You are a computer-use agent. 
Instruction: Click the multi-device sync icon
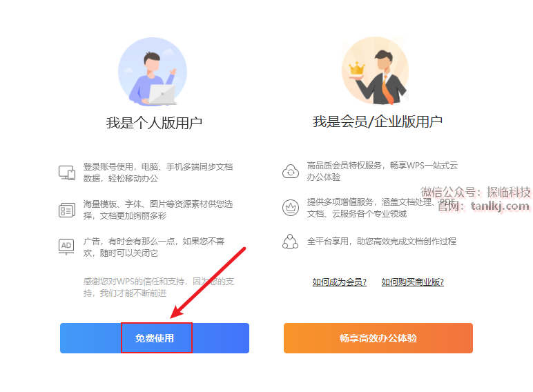66,173
